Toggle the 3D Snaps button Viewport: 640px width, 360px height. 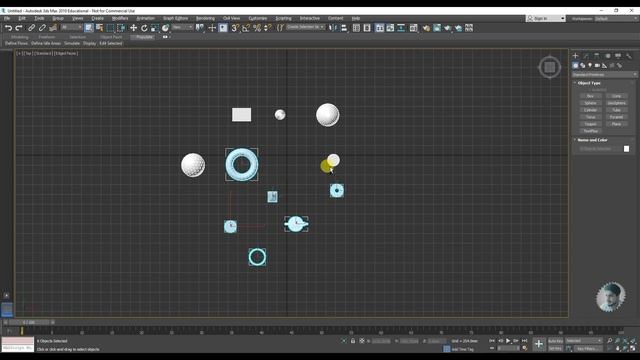pyautogui.click(x=236, y=28)
